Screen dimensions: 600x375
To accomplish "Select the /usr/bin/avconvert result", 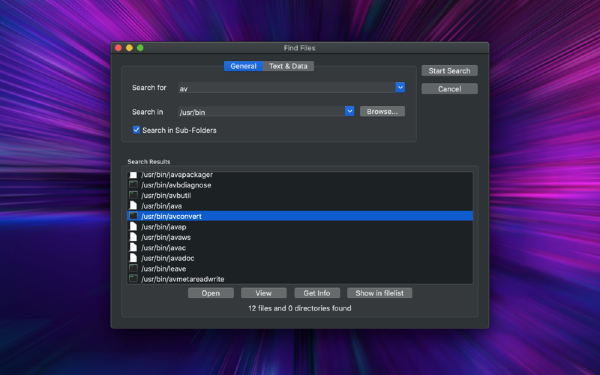I will pyautogui.click(x=300, y=216).
